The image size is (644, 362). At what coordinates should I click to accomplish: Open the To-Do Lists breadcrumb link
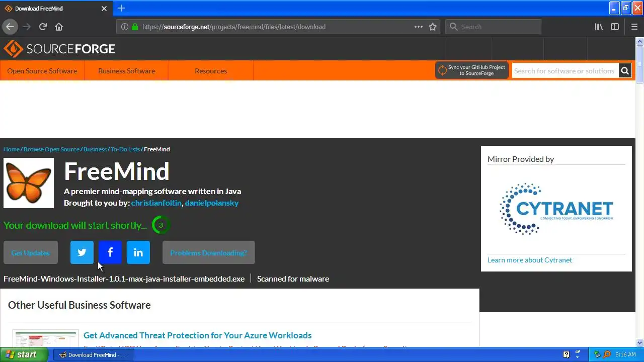coord(125,149)
